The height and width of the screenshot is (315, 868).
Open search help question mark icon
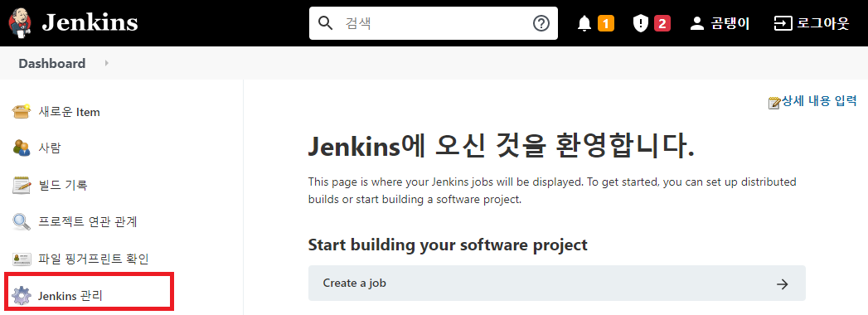pos(541,23)
